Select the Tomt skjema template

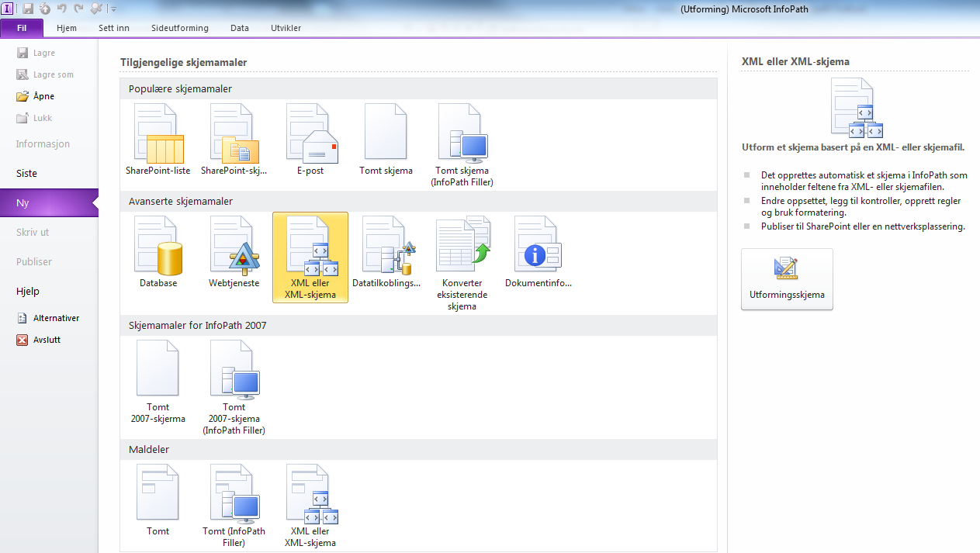coord(386,140)
